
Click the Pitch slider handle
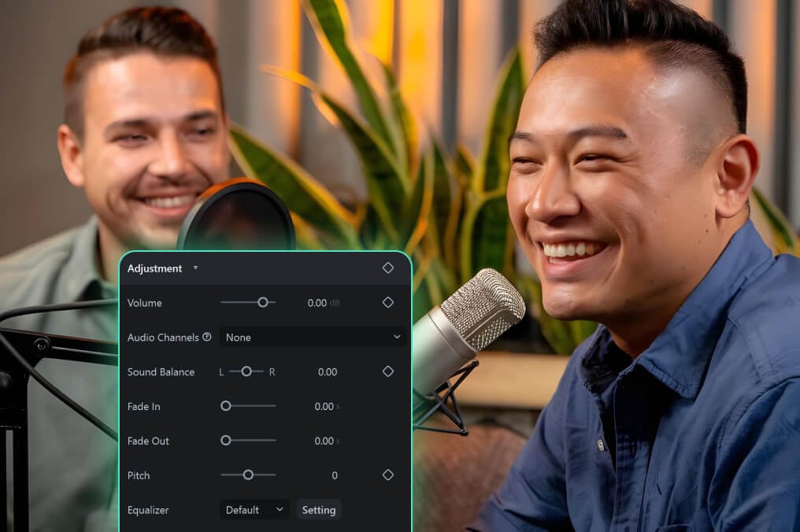click(249, 475)
